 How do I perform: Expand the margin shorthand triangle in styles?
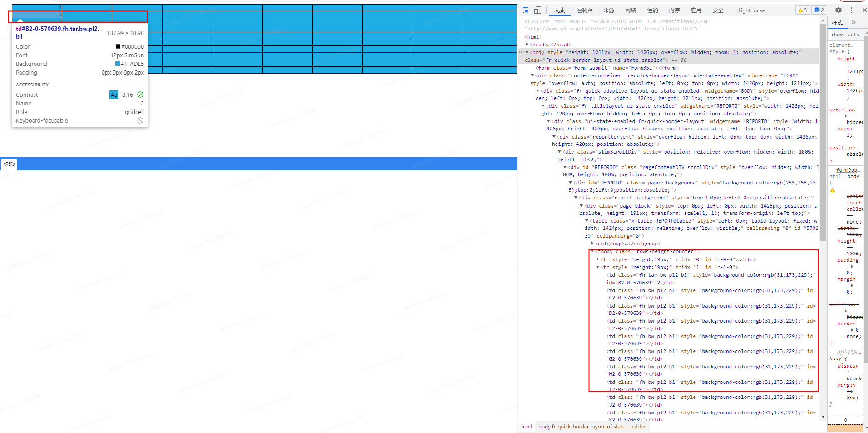pos(852,285)
